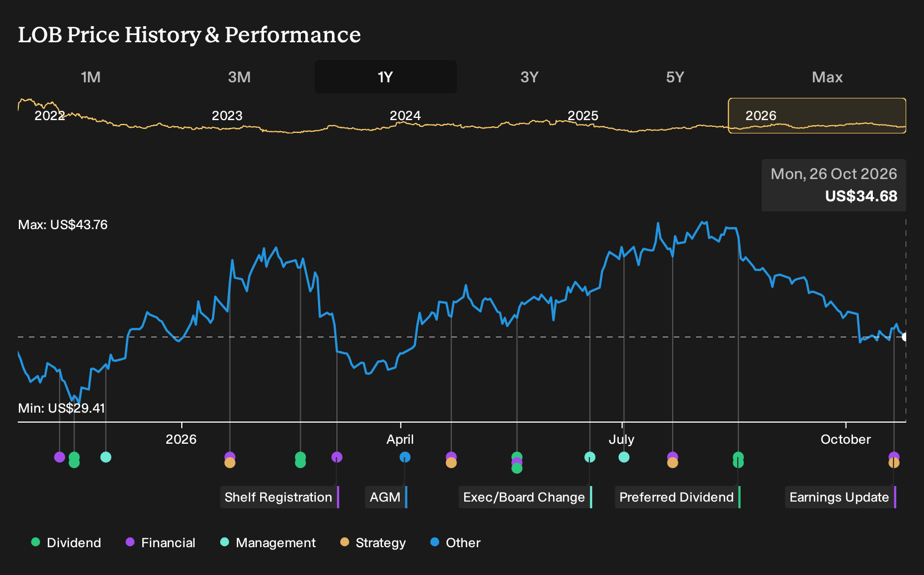Toggle the Other legend filter
This screenshot has height=575, width=924.
455,543
